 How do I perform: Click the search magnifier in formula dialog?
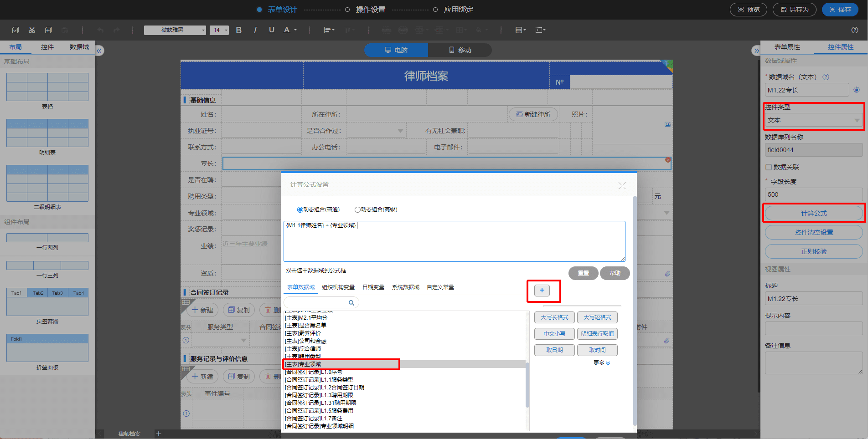click(351, 302)
